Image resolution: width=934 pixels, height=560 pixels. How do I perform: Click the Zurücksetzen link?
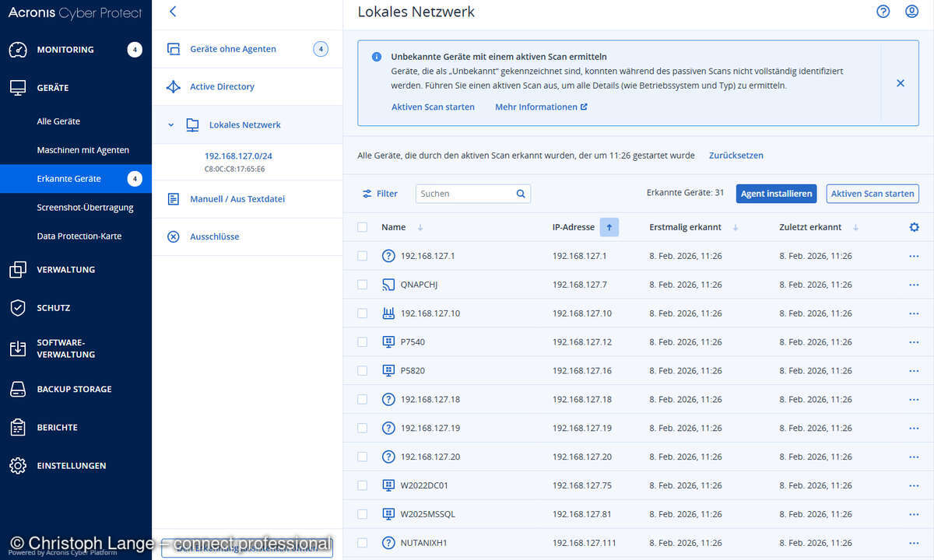click(x=736, y=155)
